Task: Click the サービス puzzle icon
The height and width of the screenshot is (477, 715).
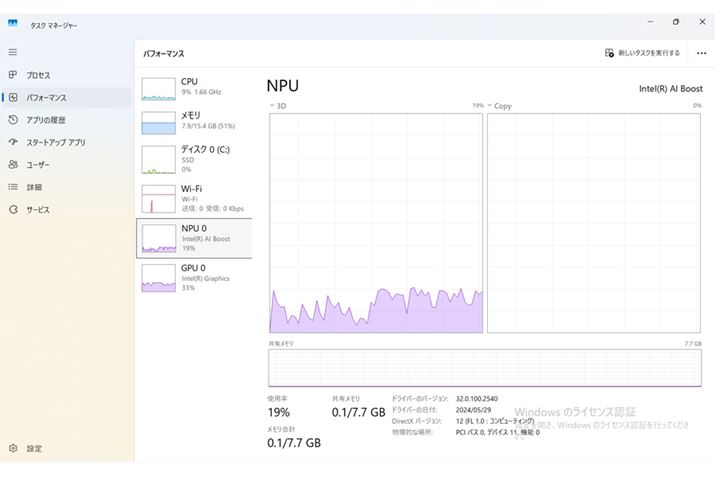Action: tap(13, 209)
